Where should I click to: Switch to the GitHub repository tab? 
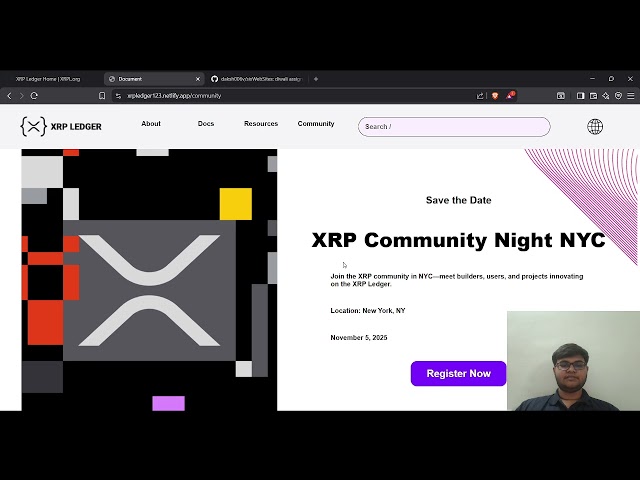tap(257, 79)
